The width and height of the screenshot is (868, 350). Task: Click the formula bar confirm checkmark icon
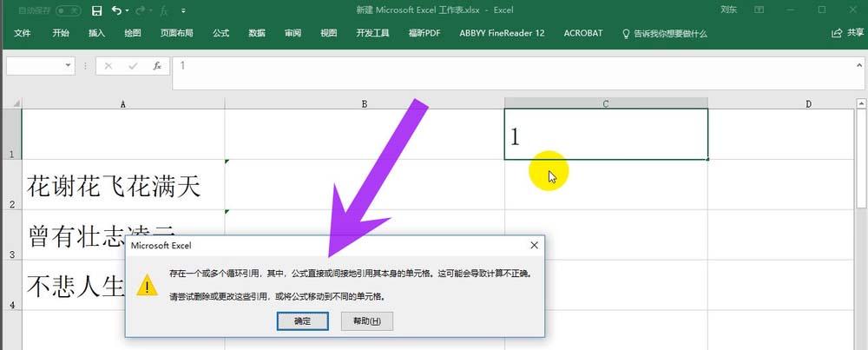pos(133,66)
